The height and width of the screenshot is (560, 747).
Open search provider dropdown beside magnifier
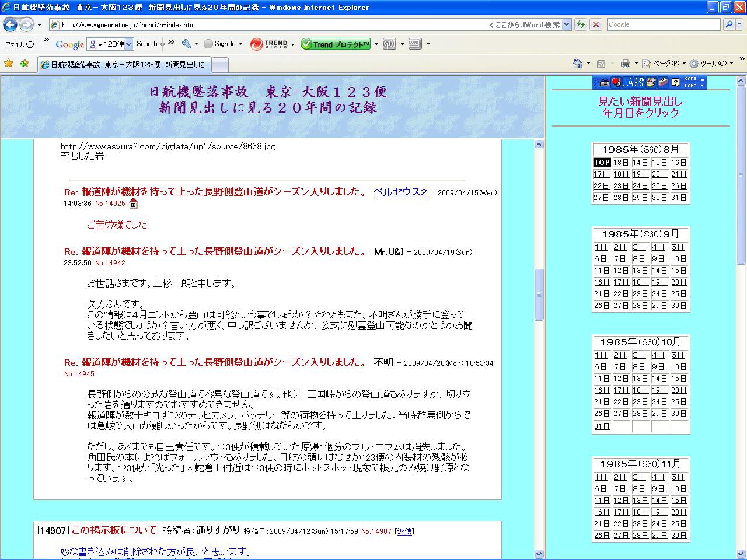[739, 24]
